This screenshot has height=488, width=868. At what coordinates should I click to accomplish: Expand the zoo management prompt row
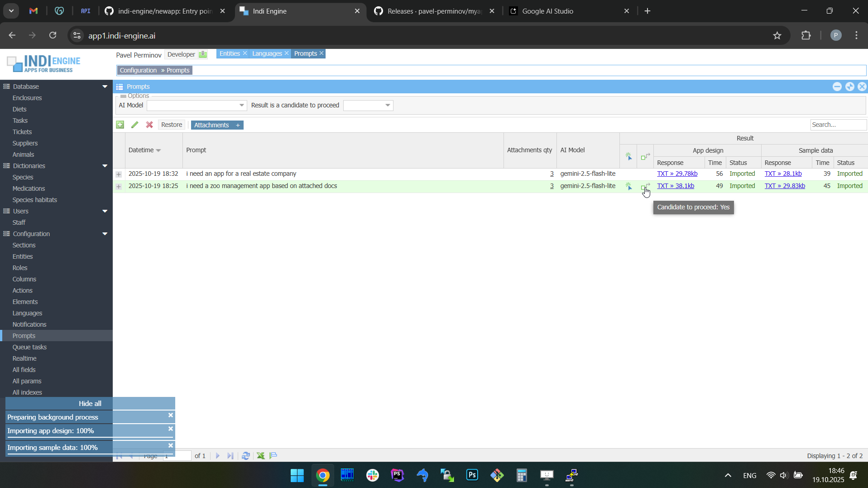click(x=119, y=187)
